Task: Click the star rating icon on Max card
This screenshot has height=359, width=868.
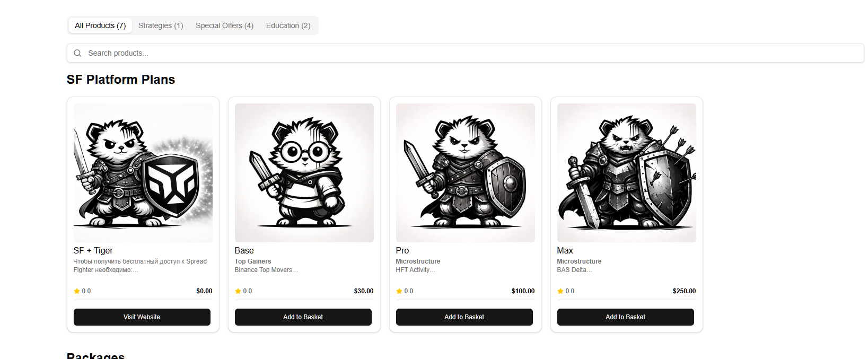Action: pyautogui.click(x=560, y=291)
